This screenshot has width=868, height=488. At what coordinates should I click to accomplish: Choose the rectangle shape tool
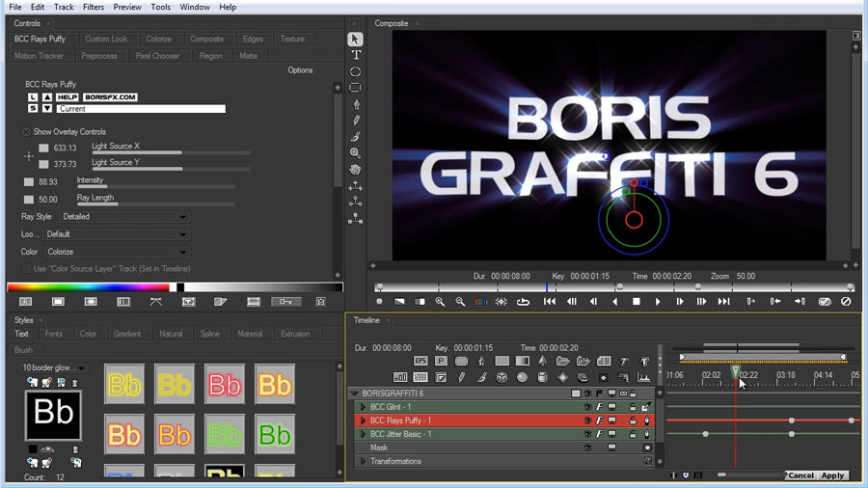[x=355, y=88]
